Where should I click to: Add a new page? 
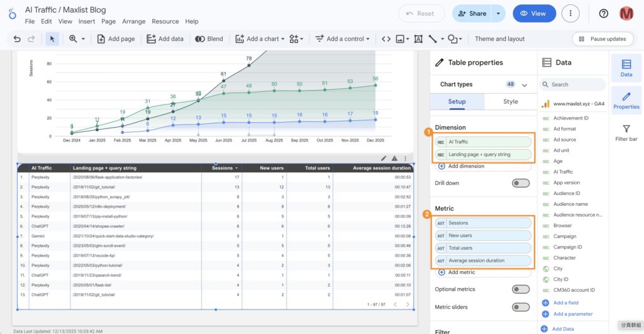click(x=116, y=38)
